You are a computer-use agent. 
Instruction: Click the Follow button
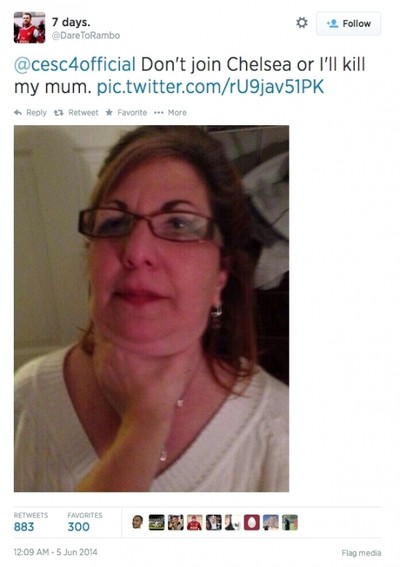(348, 24)
